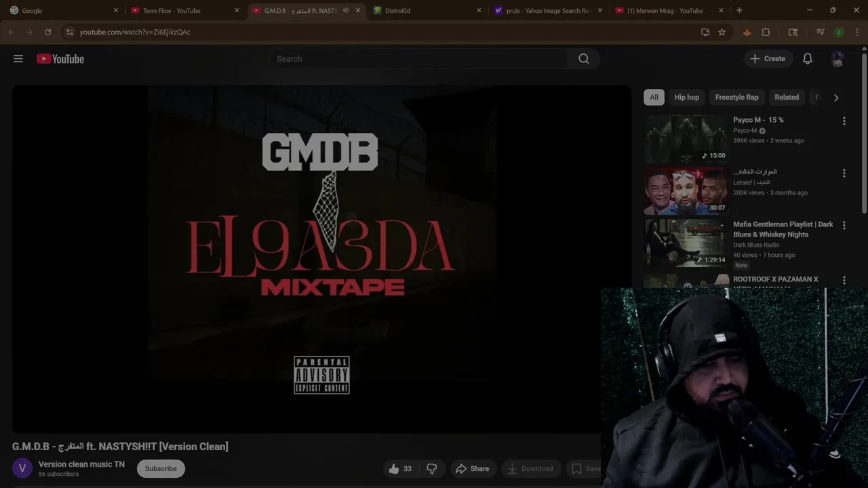Open options for Psyco M - 15 % video
This screenshot has width=868, height=488.
click(844, 121)
